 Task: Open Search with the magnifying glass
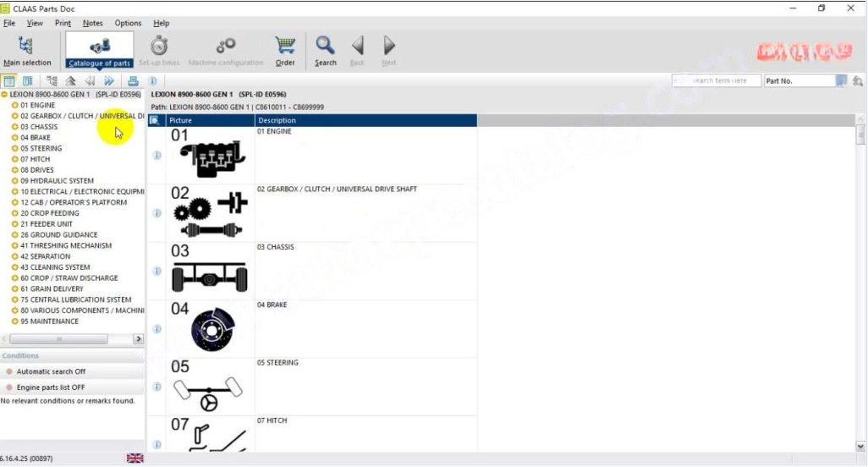(326, 51)
